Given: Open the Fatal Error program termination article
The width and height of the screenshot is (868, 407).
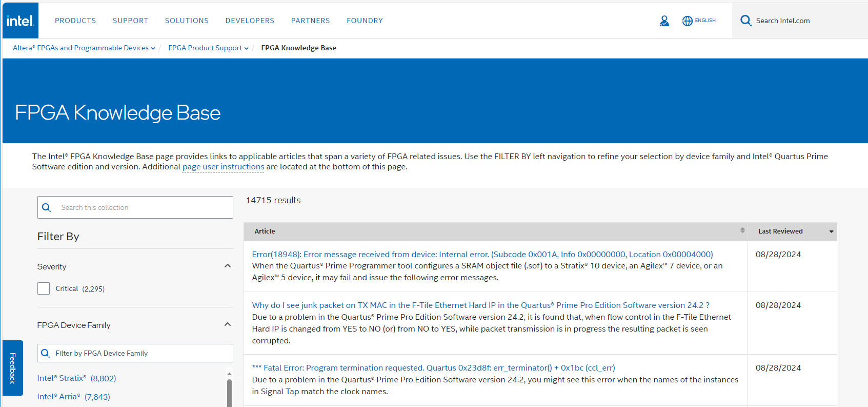Looking at the screenshot, I should 433,367.
